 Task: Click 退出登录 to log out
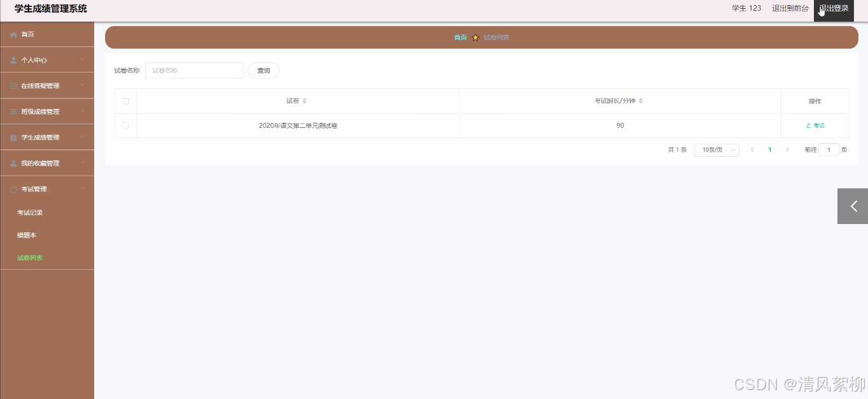pos(834,9)
